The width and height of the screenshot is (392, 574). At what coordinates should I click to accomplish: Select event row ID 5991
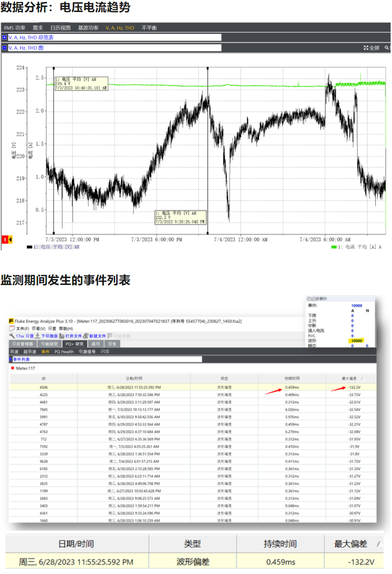pyautogui.click(x=193, y=417)
